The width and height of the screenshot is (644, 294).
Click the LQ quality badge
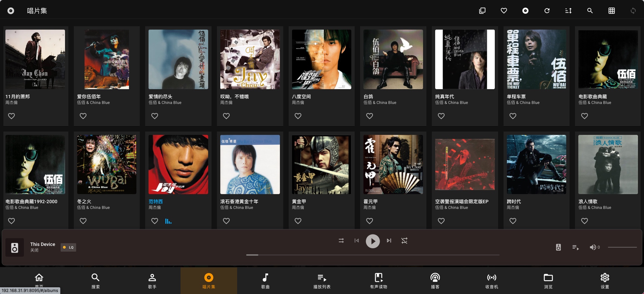pos(68,247)
